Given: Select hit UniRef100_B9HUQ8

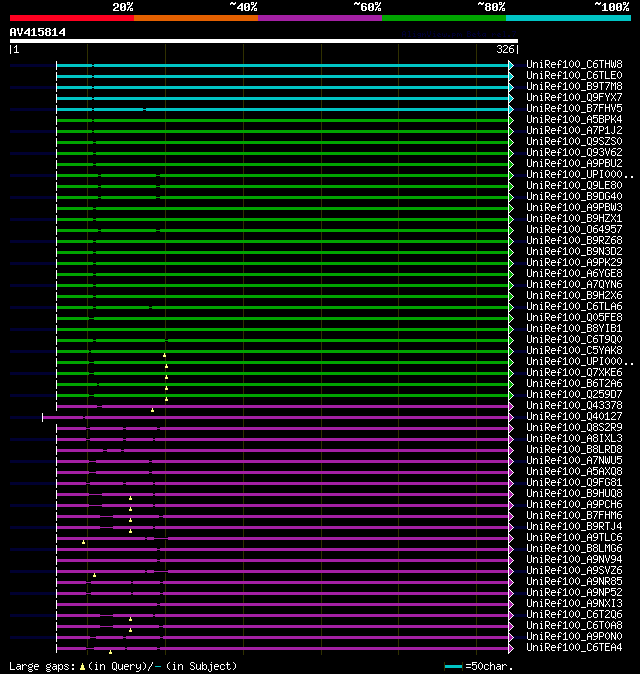Looking at the screenshot, I should 574,493.
